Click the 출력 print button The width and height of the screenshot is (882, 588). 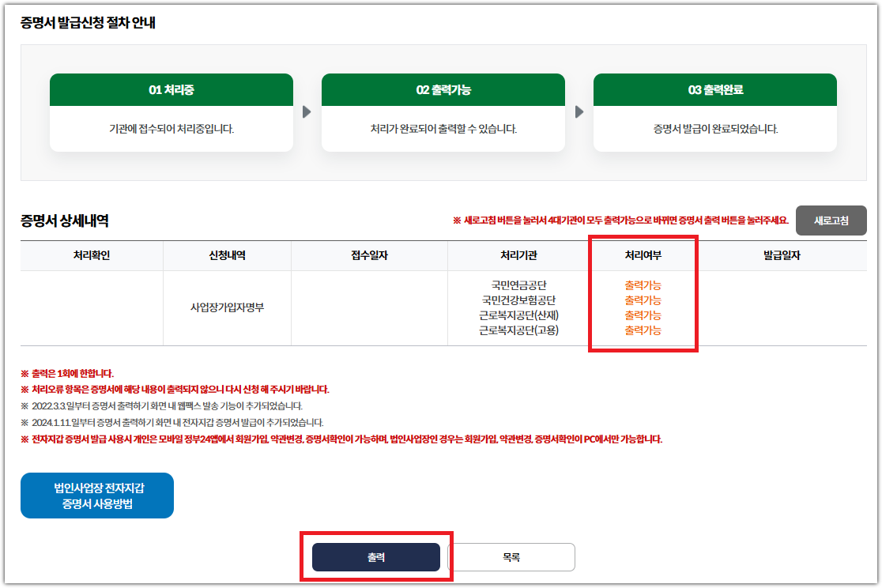point(375,557)
